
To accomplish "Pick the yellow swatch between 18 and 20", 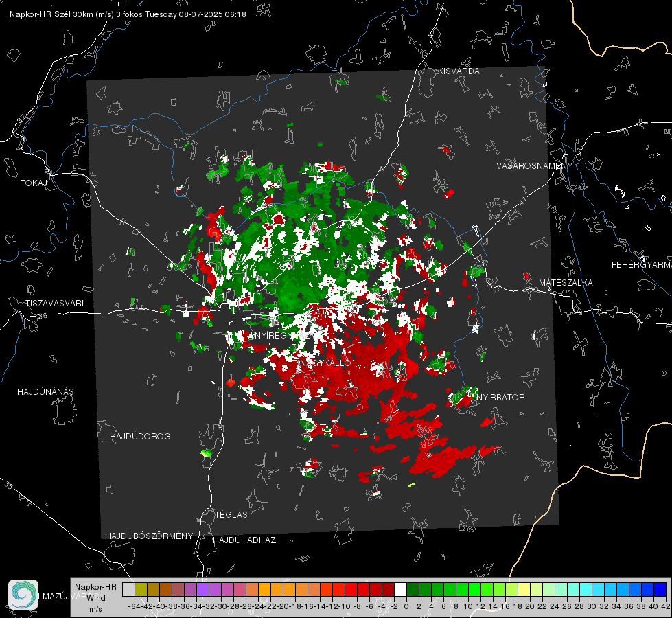I will (x=524, y=589).
